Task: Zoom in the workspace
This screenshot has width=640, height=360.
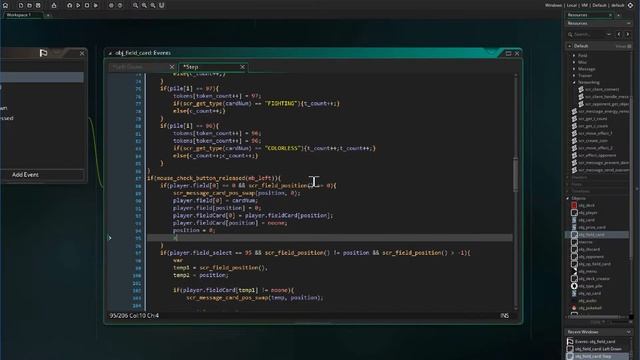Action: 153,5
